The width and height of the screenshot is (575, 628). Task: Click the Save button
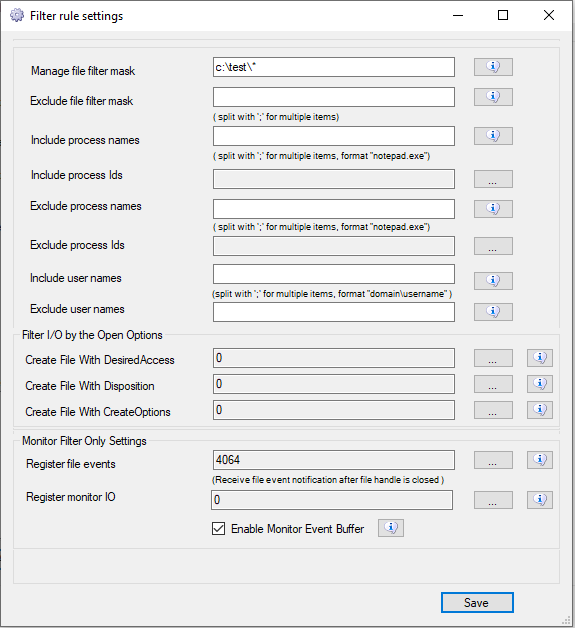pyautogui.click(x=477, y=602)
